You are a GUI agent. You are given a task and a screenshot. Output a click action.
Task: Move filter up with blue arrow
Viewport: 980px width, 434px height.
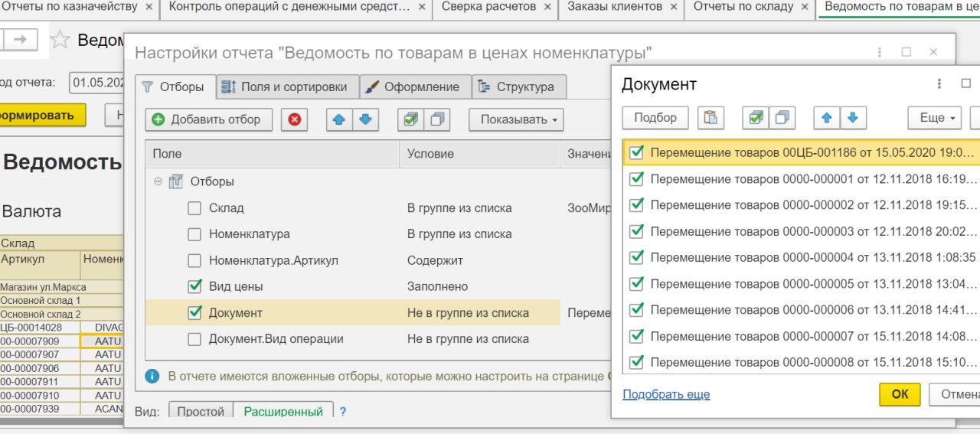click(339, 119)
